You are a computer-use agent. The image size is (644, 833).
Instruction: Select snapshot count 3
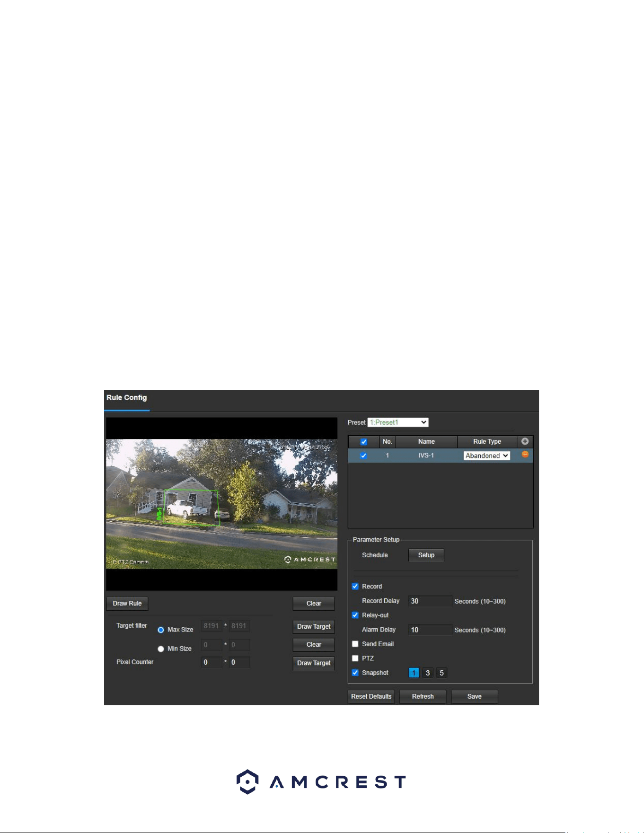pyautogui.click(x=428, y=673)
